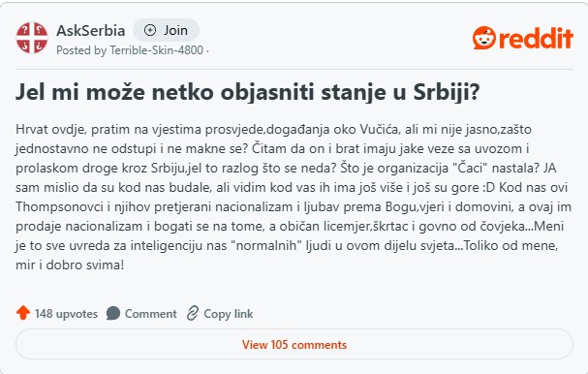Click the comment speech bubble icon
This screenshot has width=588, height=374.
[x=113, y=313]
